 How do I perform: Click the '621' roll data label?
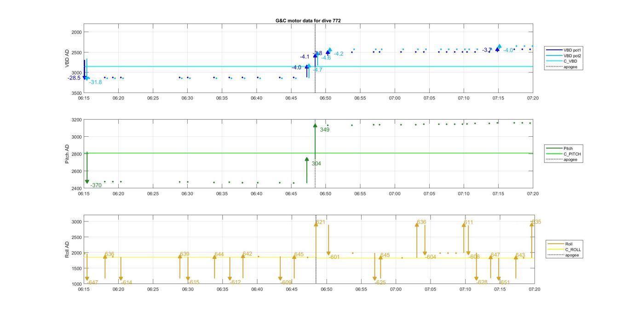[x=321, y=222]
